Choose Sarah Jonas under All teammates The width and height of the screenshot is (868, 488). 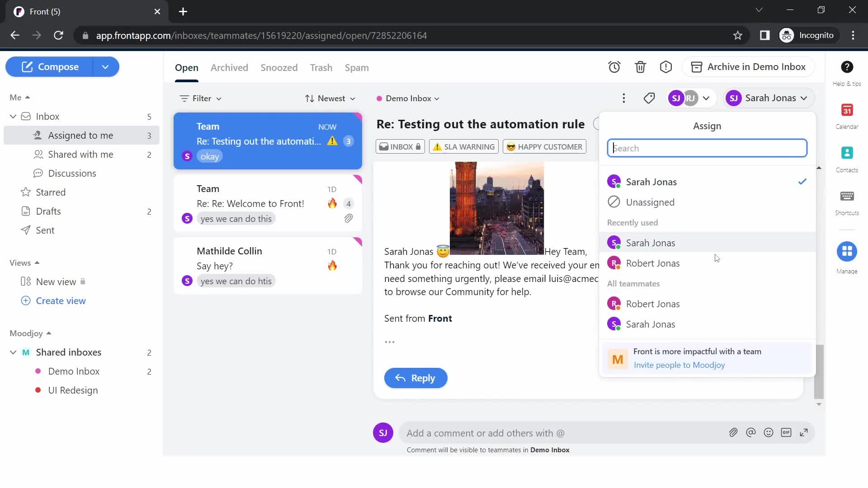click(707, 324)
